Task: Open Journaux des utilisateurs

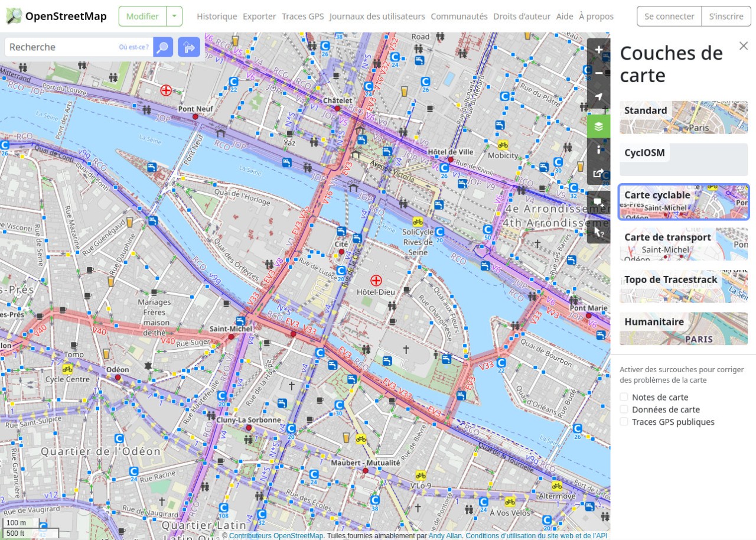Action: pyautogui.click(x=377, y=17)
